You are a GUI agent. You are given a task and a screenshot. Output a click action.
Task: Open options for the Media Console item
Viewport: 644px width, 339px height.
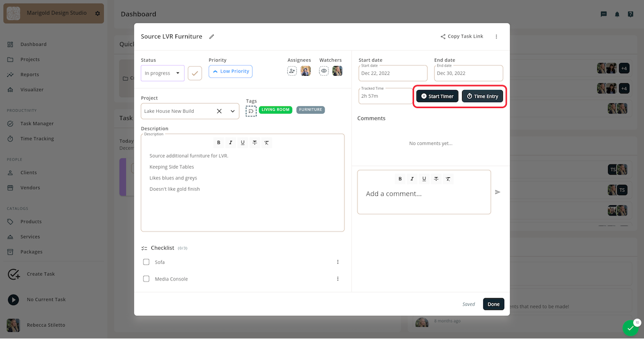click(x=338, y=279)
